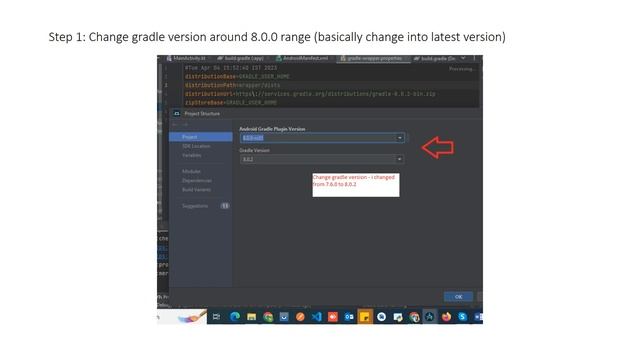Open Suggestions section in sidebar
This screenshot has height=360, width=640.
(x=195, y=206)
